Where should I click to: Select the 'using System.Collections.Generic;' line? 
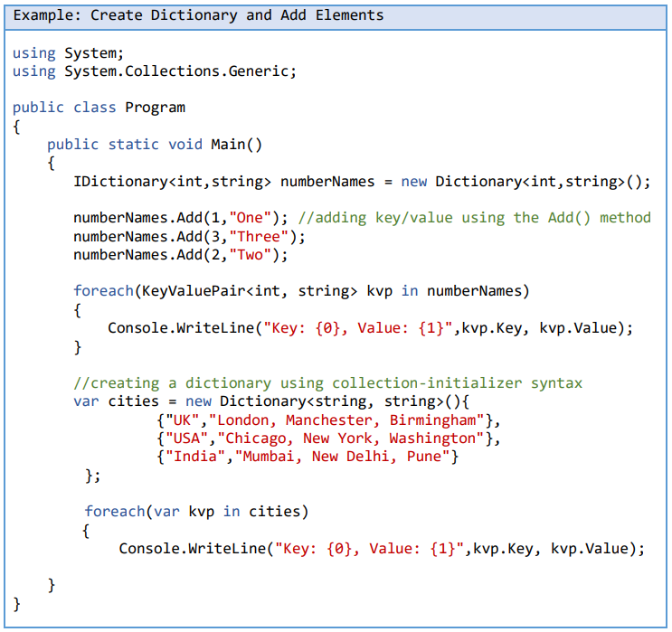click(x=155, y=71)
